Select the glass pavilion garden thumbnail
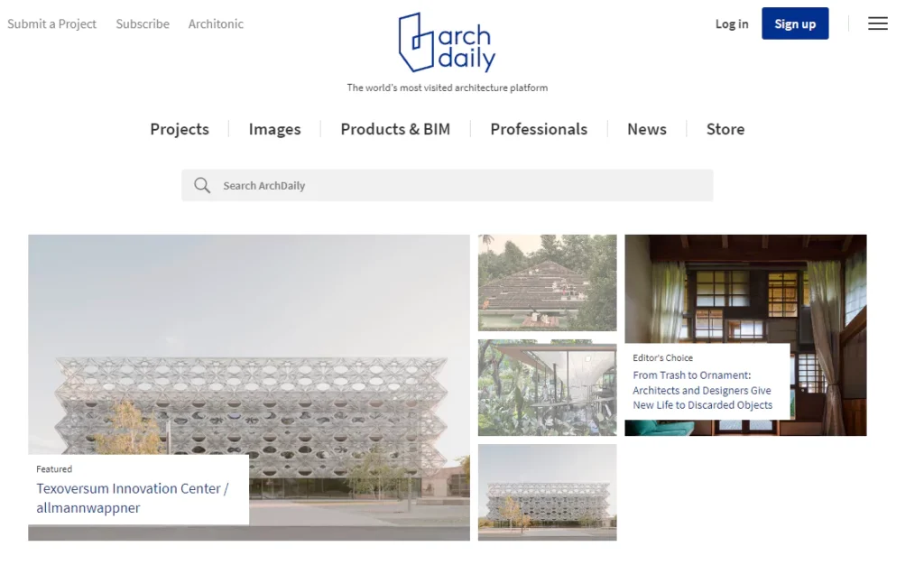The image size is (924, 565). coord(548,388)
